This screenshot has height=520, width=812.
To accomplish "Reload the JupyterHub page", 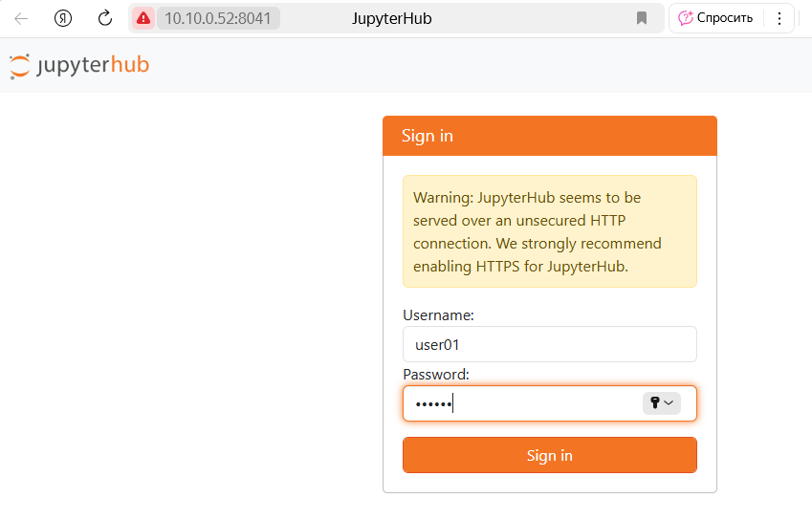I will point(105,18).
